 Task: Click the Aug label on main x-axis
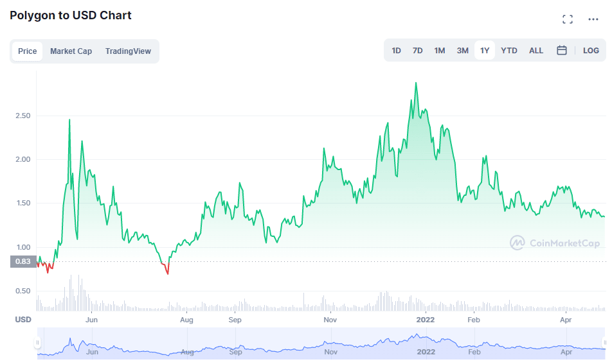(x=186, y=320)
